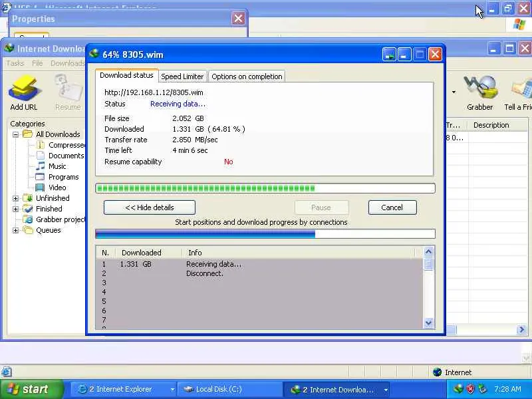Cancel the 8305.wim download
The height and width of the screenshot is (399, 532).
tap(392, 207)
